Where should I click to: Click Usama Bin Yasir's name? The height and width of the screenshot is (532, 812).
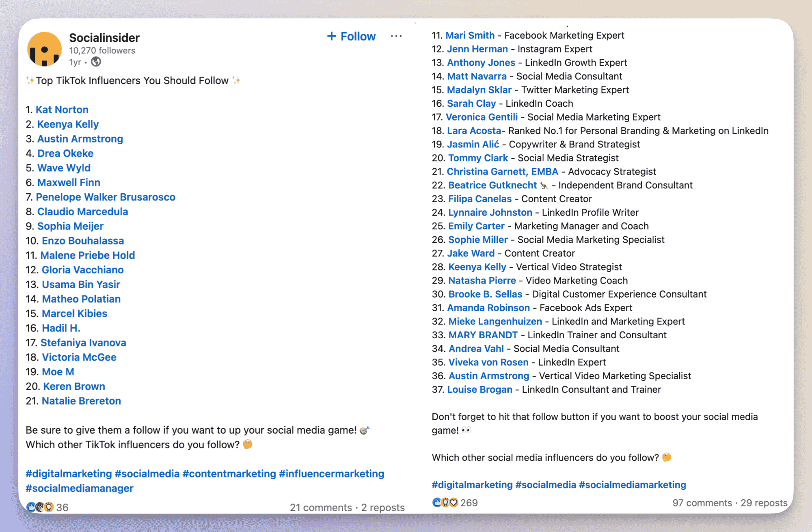[81, 285]
